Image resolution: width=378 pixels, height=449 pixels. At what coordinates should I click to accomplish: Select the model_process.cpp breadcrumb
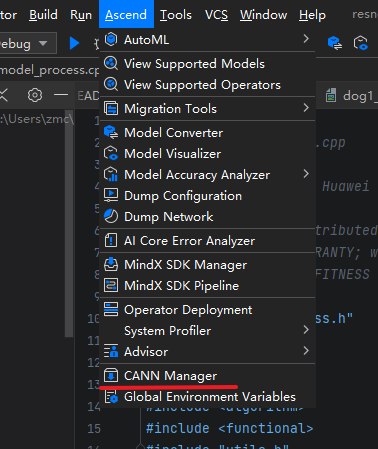coord(49,70)
